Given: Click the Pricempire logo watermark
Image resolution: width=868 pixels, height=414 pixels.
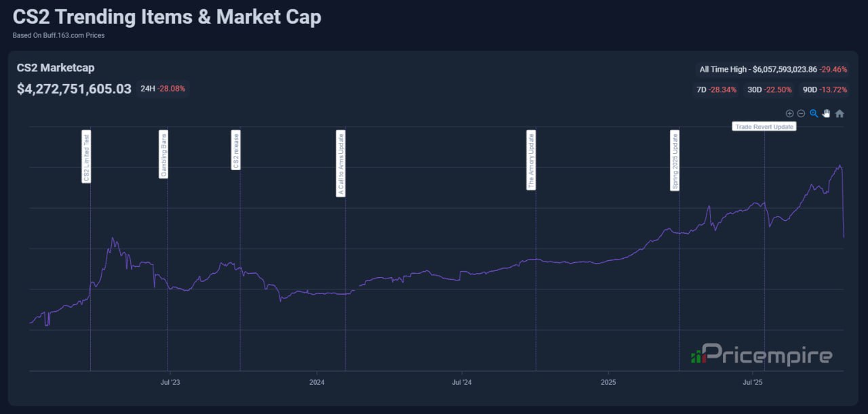Looking at the screenshot, I should (761, 354).
